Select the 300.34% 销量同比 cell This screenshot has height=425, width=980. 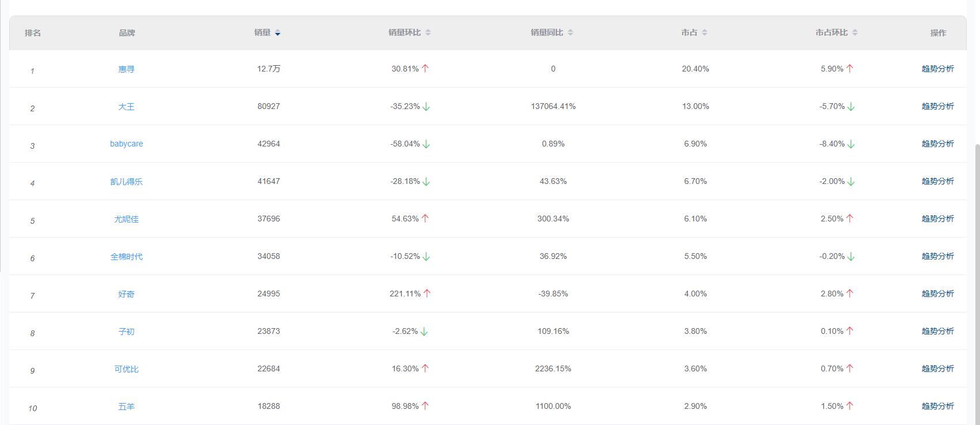[x=553, y=219]
